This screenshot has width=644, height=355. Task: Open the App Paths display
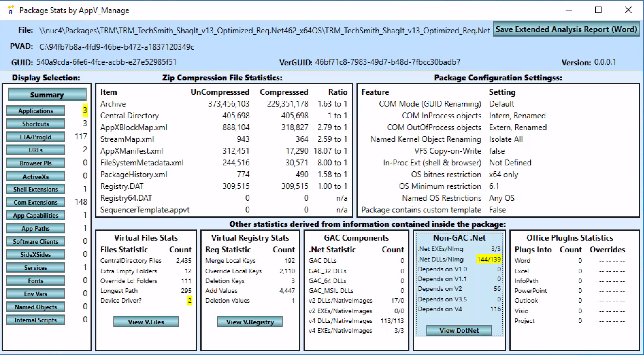(x=36, y=228)
